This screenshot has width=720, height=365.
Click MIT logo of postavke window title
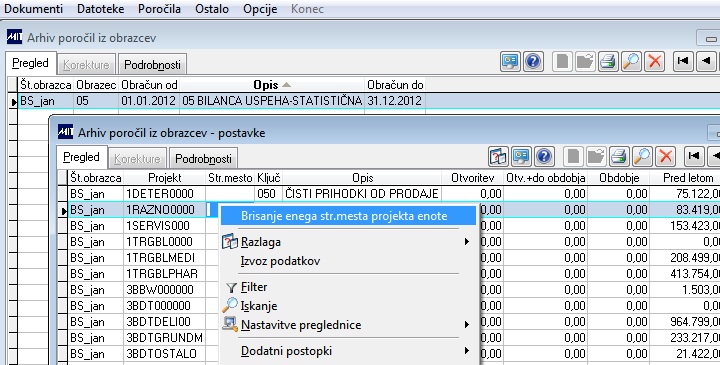(x=65, y=132)
